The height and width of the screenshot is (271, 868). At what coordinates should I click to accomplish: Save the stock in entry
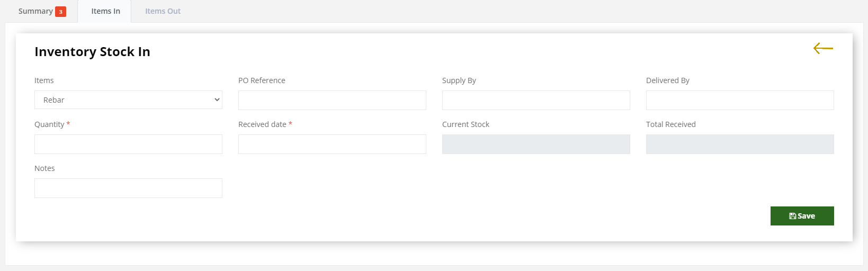point(802,216)
